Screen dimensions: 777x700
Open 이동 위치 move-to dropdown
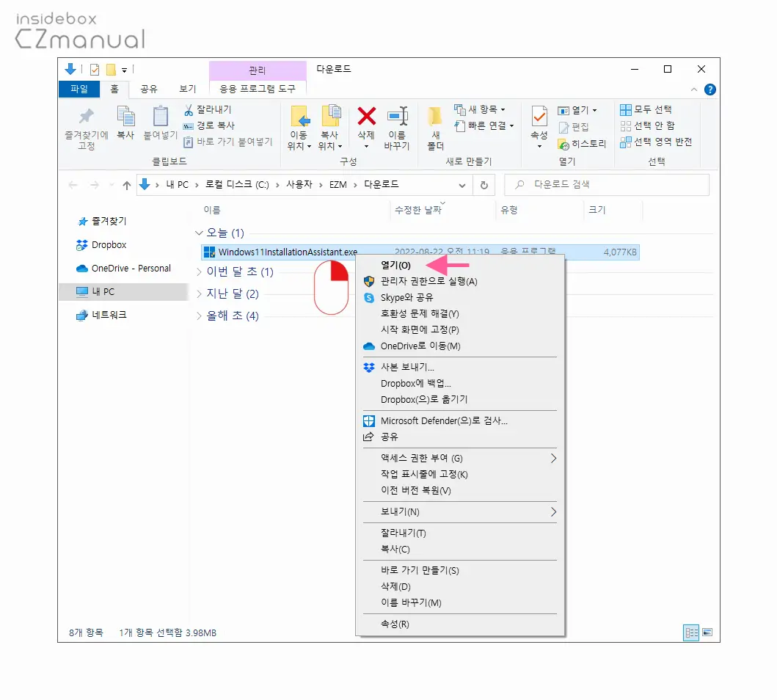click(x=299, y=141)
